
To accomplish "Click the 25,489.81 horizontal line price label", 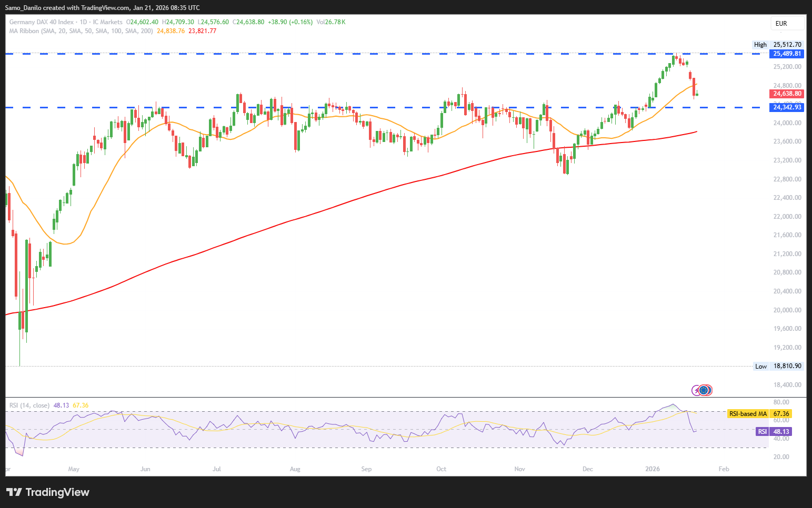I will (x=787, y=54).
